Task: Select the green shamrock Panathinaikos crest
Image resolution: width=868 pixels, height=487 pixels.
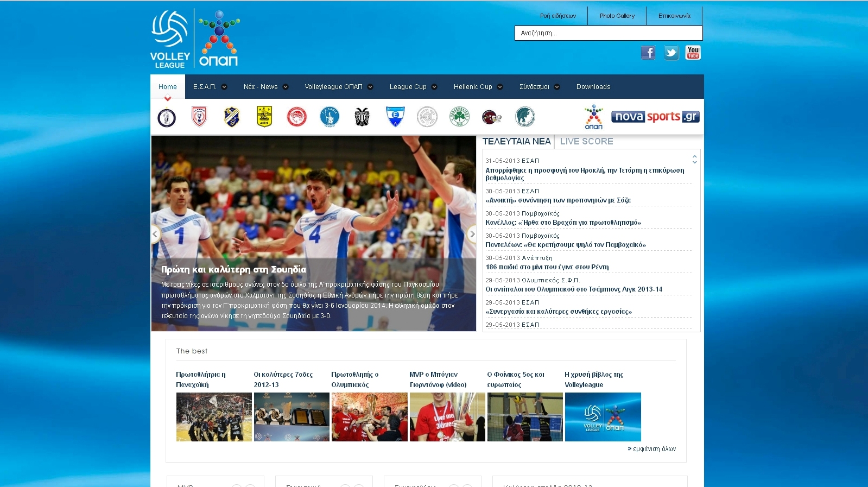Action: pyautogui.click(x=459, y=117)
